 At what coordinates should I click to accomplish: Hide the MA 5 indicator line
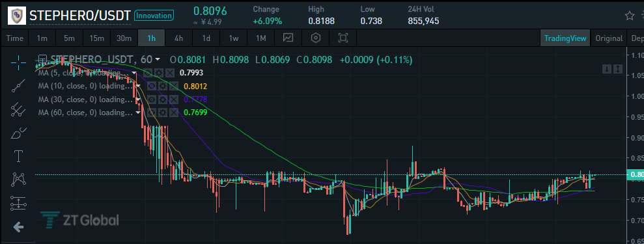tap(148, 73)
